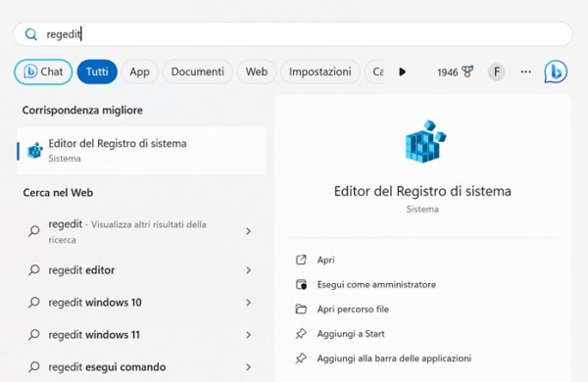The width and height of the screenshot is (588, 382).
Task: Click the search magnifier icon in search box
Action: click(30, 34)
